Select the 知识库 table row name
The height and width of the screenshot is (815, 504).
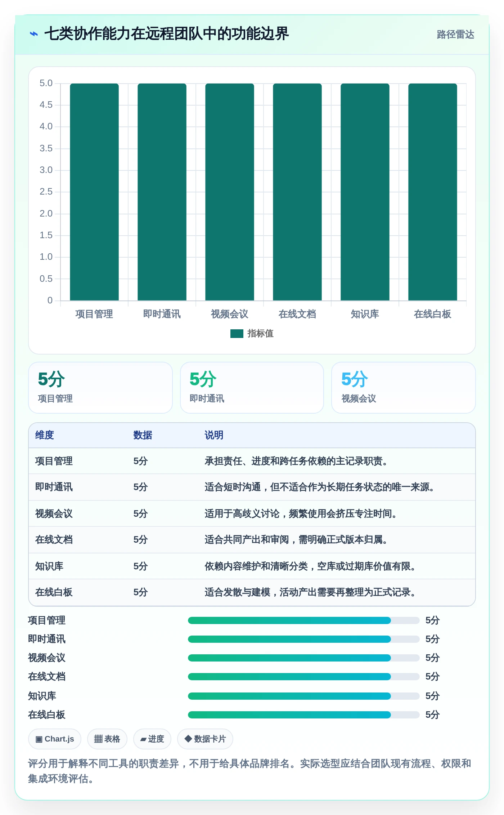[49, 566]
